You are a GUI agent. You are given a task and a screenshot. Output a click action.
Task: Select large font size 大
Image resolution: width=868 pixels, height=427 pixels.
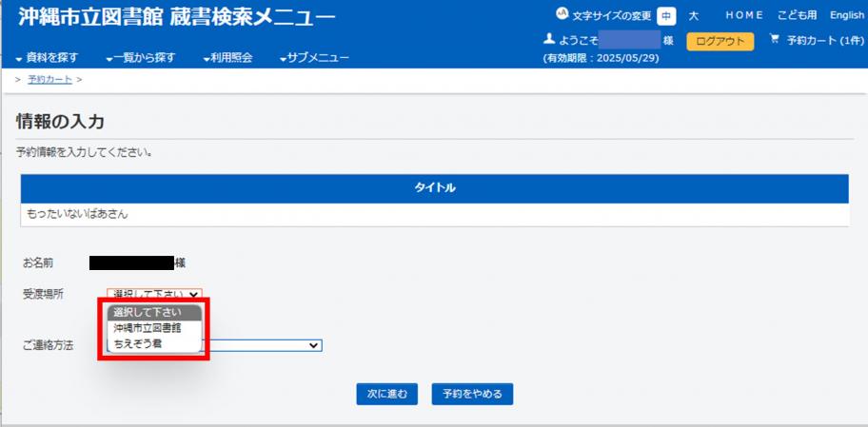click(693, 16)
